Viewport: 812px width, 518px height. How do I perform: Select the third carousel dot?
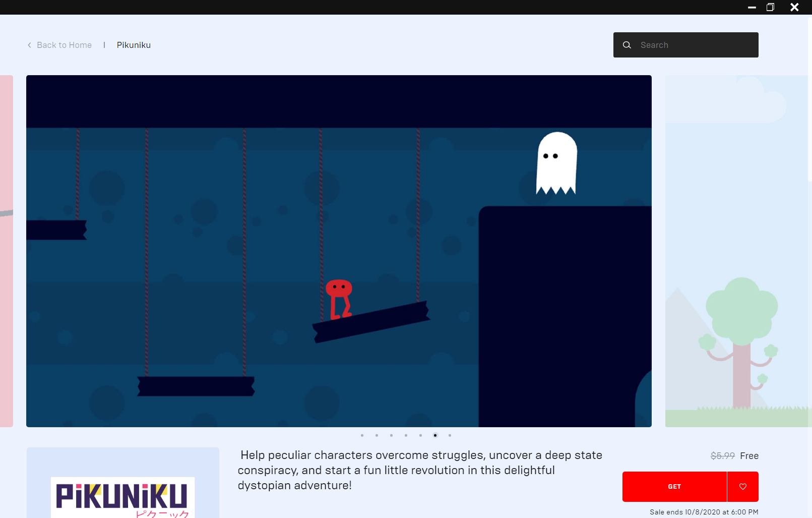click(391, 435)
